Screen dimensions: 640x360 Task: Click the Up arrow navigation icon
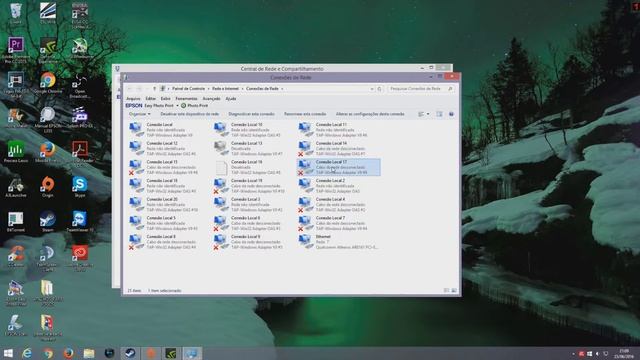tap(154, 89)
